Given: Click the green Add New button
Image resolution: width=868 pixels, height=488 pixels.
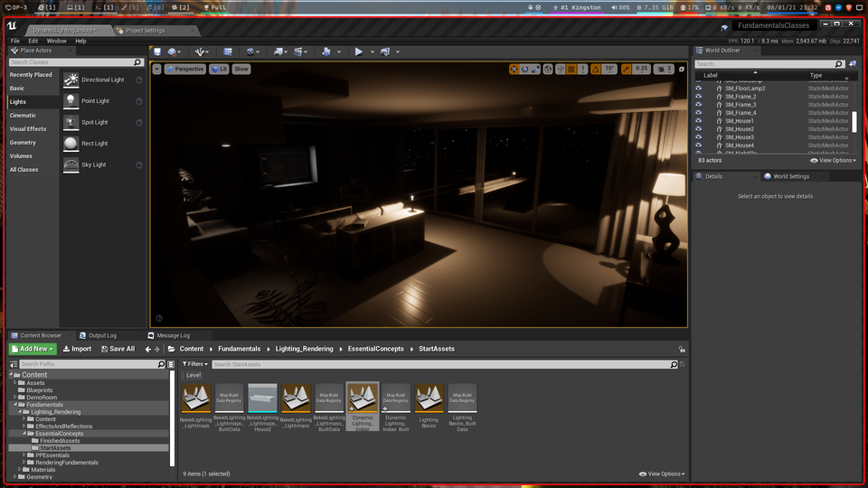Looking at the screenshot, I should pyautogui.click(x=33, y=349).
